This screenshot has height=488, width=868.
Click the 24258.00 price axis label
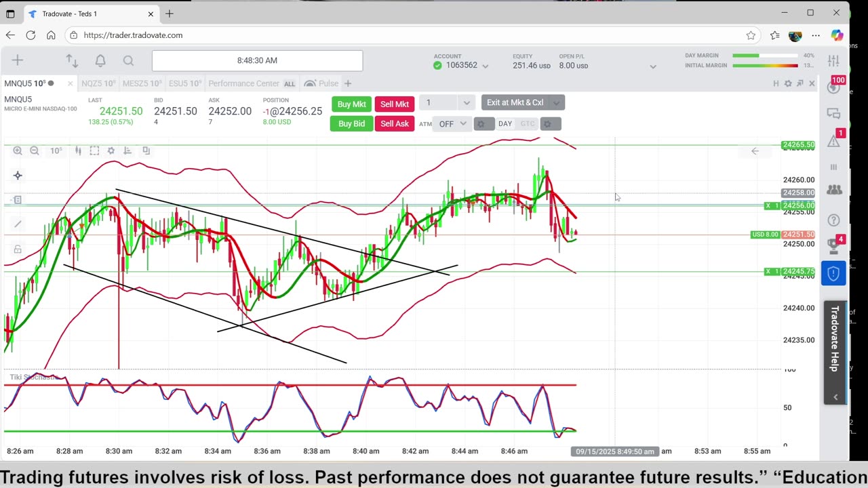pyautogui.click(x=798, y=192)
